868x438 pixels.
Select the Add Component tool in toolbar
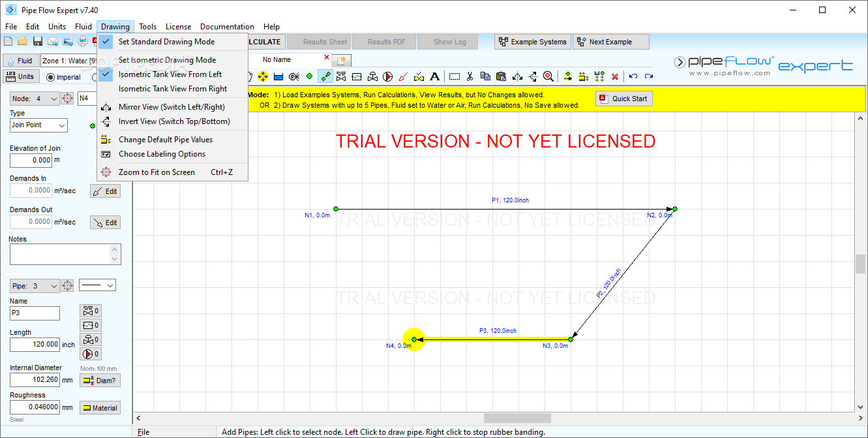(x=356, y=76)
